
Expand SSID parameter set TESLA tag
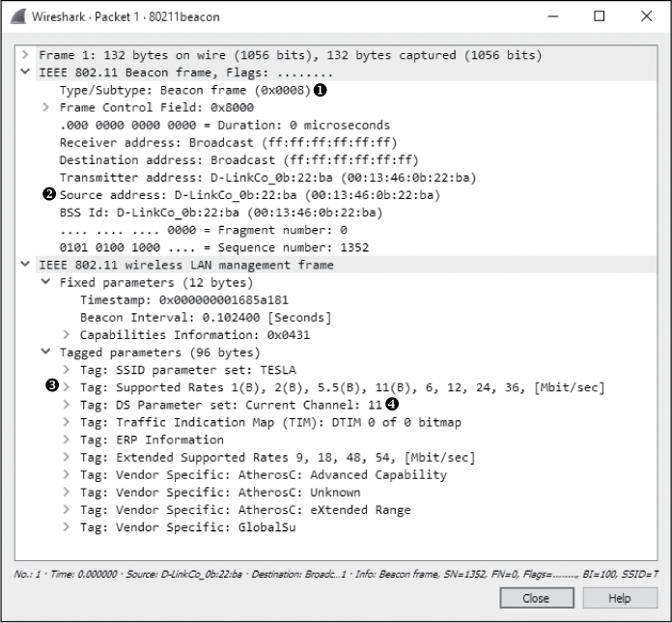tap(66, 370)
